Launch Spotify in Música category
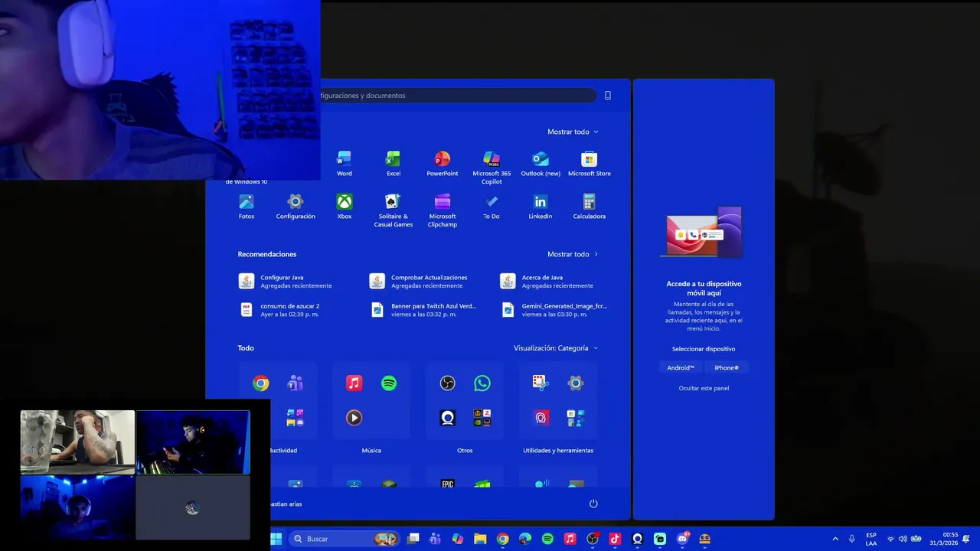 [389, 383]
